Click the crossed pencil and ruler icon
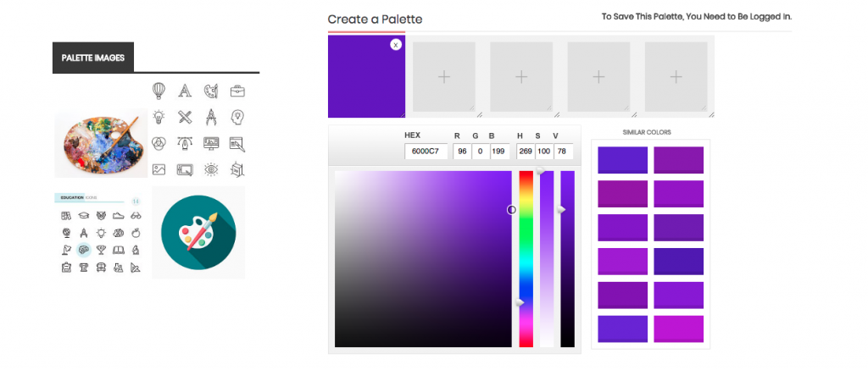This screenshot has height=370, width=868. click(185, 117)
